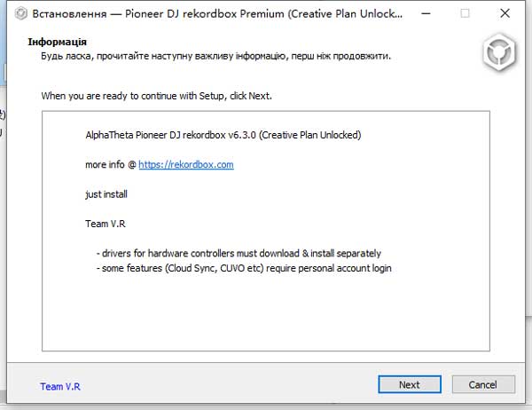
Task: Click the hardware controller drivers note
Action: [239, 253]
